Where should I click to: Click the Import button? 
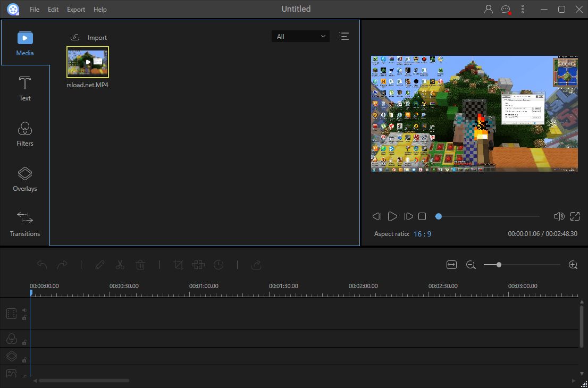click(x=89, y=37)
